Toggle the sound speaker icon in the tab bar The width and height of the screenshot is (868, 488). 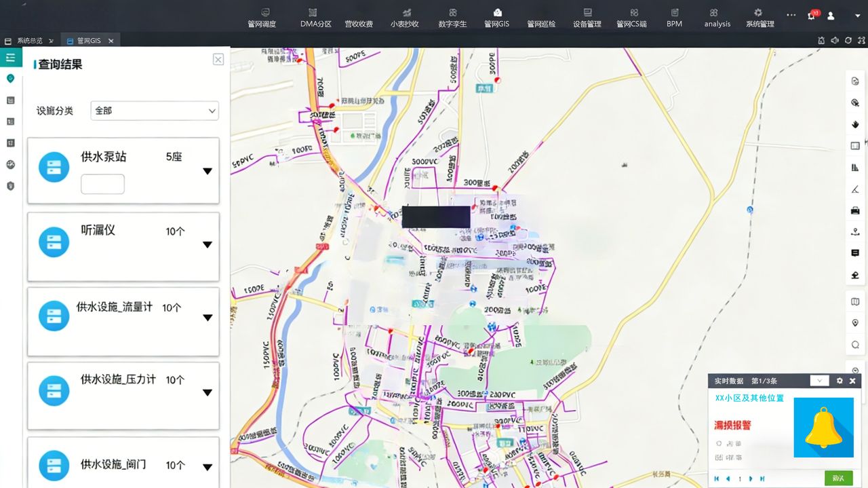click(835, 41)
